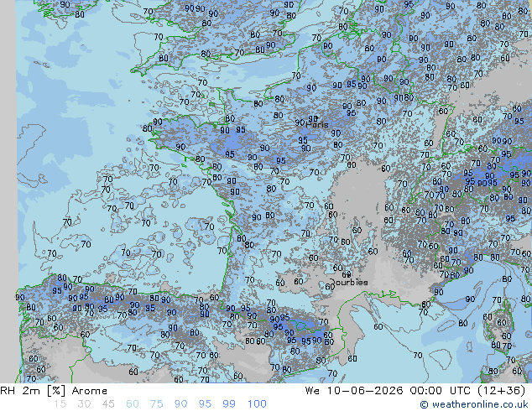
Task: Click the (12+36) forecast offset label
Action: click(x=502, y=391)
